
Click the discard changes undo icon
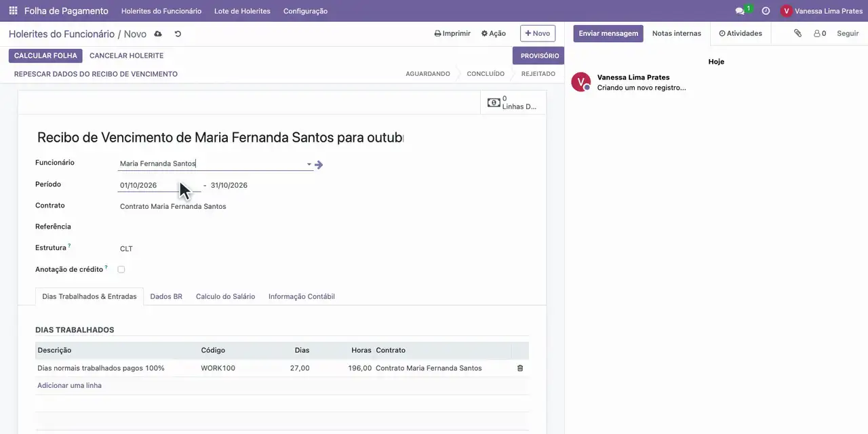[x=178, y=34]
